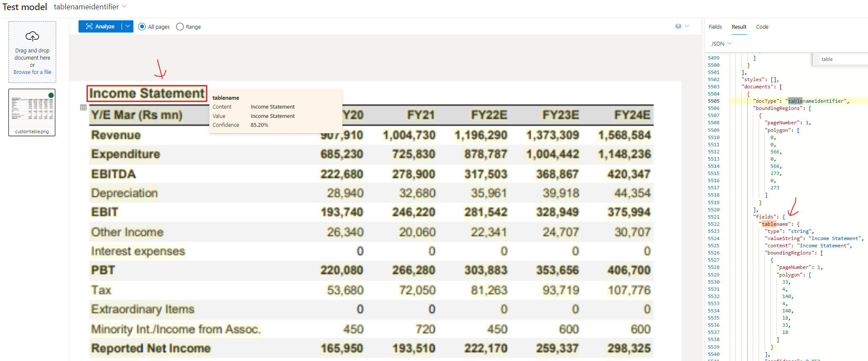Screen dimensions: 868x361
Task: Click the Depreciation row label
Action: [125, 193]
